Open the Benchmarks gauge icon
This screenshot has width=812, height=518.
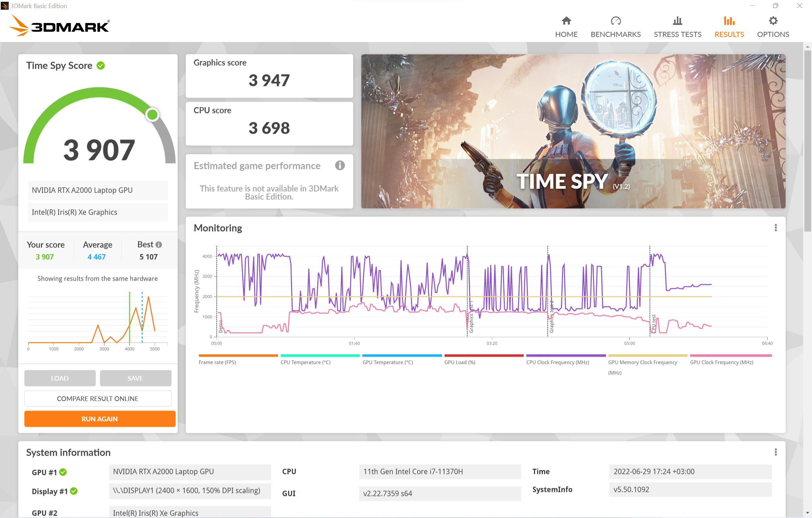pyautogui.click(x=615, y=21)
